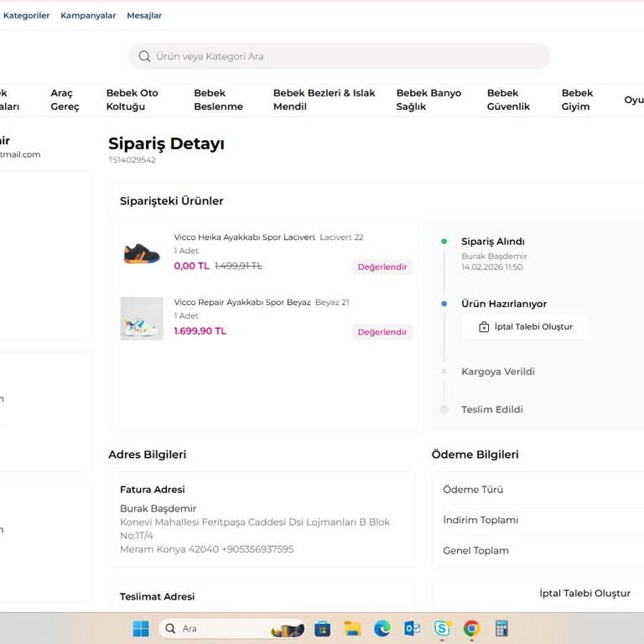This screenshot has height=644, width=644.
Task: Click Değerlendir for Vicco Repair shoe
Action: tap(382, 332)
